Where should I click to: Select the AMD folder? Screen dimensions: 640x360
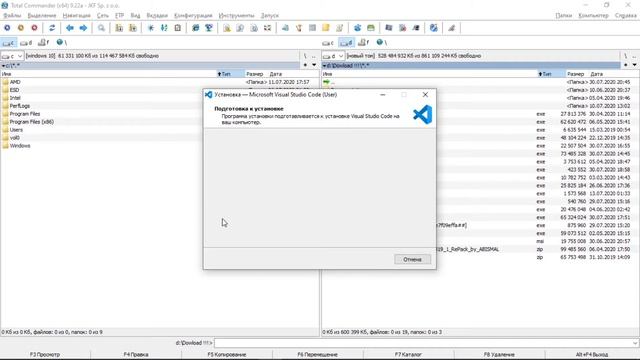click(x=15, y=82)
